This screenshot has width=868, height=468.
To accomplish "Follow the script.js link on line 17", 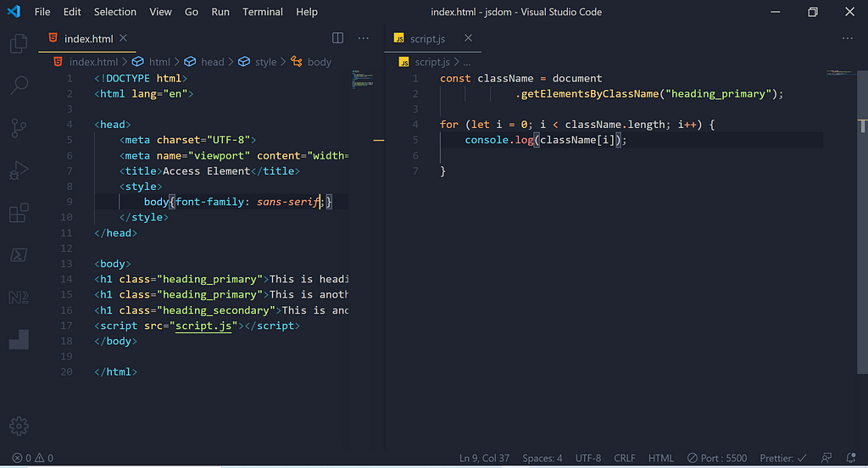I will click(x=203, y=326).
